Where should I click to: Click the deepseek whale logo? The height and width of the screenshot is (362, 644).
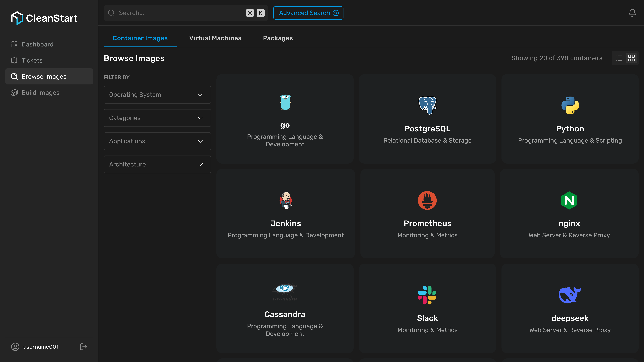tap(570, 295)
